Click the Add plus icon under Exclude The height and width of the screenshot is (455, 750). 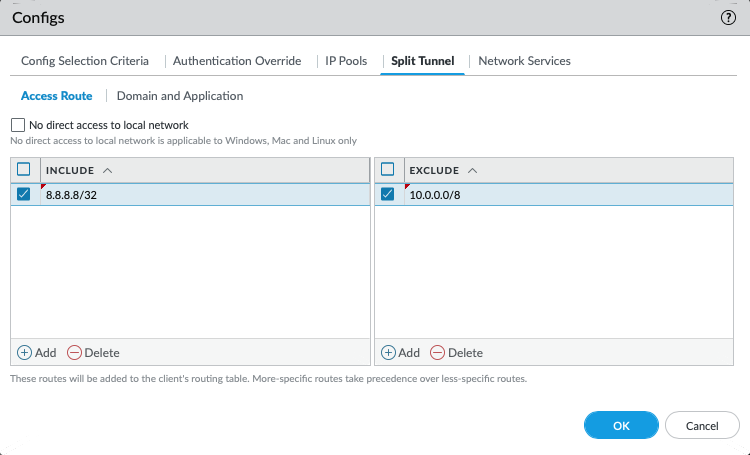click(389, 352)
